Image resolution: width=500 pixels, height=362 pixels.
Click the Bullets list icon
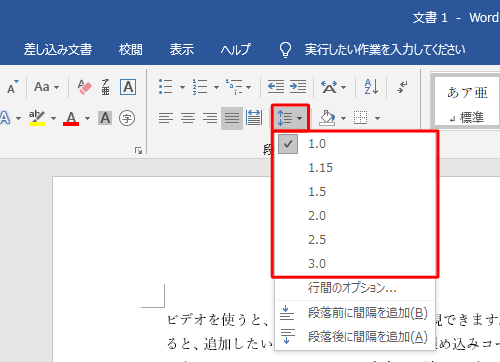point(166,87)
